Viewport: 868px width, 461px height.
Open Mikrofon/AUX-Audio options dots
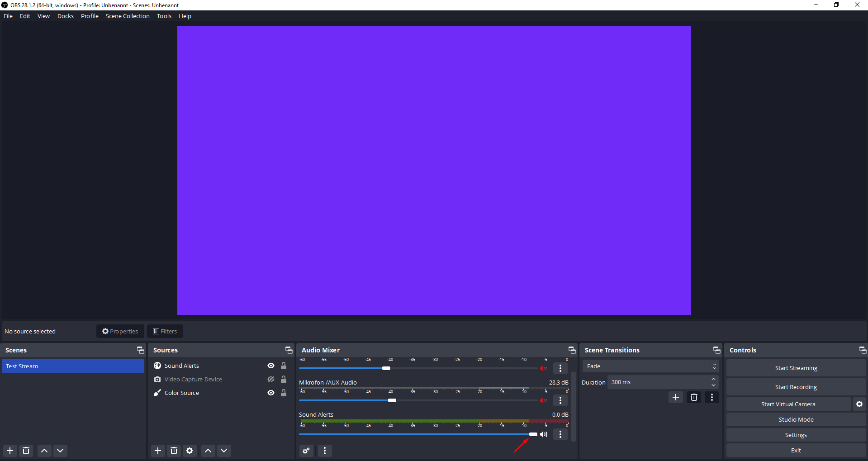560,400
